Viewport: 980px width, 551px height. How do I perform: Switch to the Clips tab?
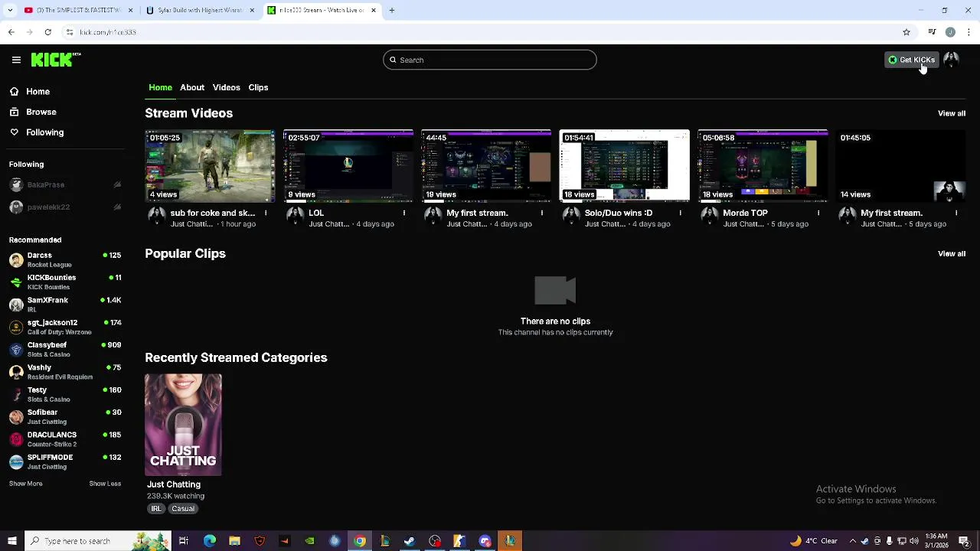tap(258, 87)
